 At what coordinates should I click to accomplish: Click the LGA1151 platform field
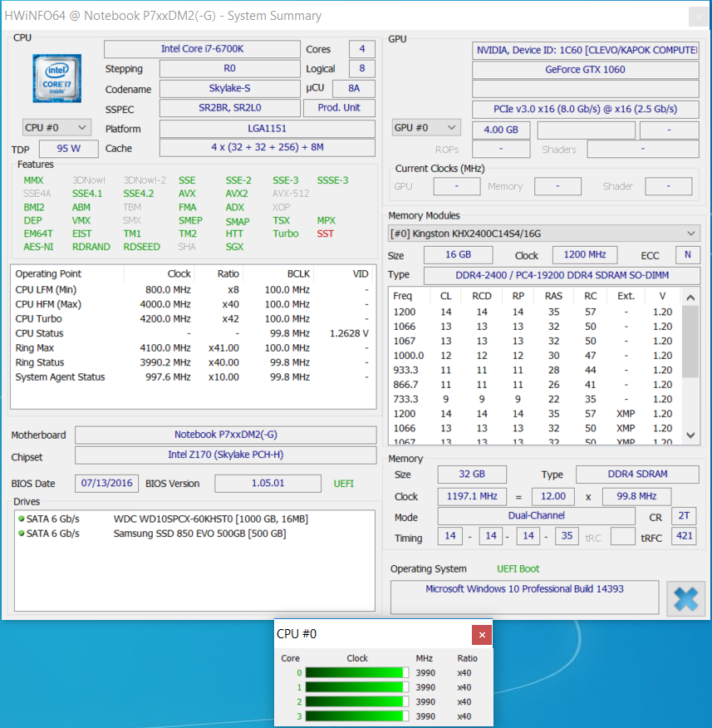click(x=267, y=129)
